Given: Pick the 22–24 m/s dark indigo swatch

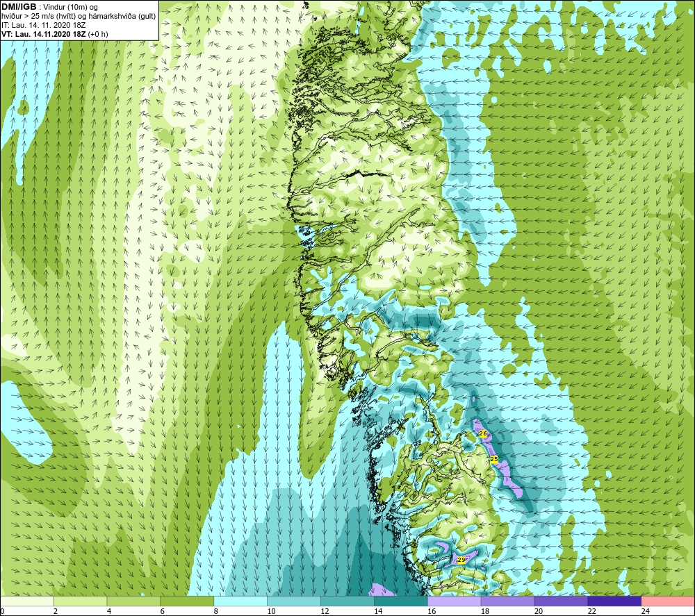Looking at the screenshot, I should [x=614, y=601].
